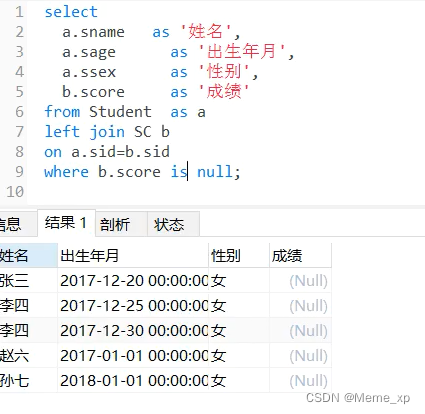Place cursor on a.sname in line 2
This screenshot has width=425, height=414.
click(93, 32)
